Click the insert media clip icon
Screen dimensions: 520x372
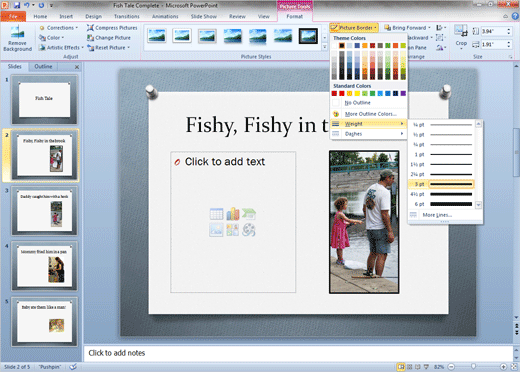(249, 230)
